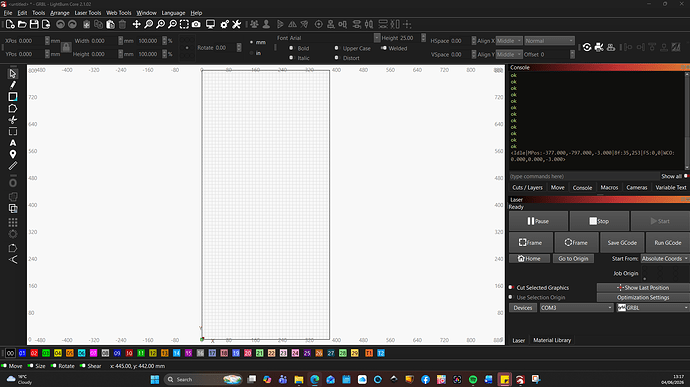Switch to the Material Library tab

pos(552,340)
